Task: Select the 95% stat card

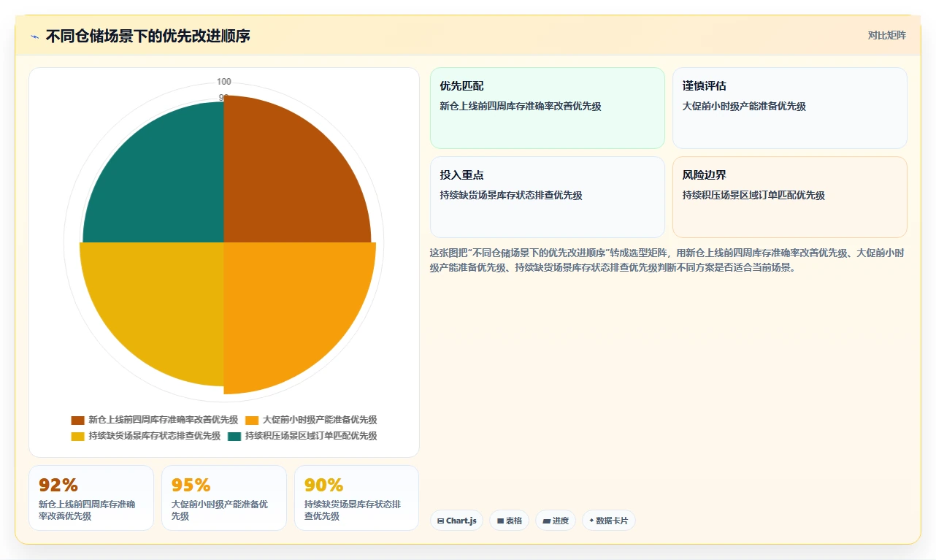Action: 224,498
